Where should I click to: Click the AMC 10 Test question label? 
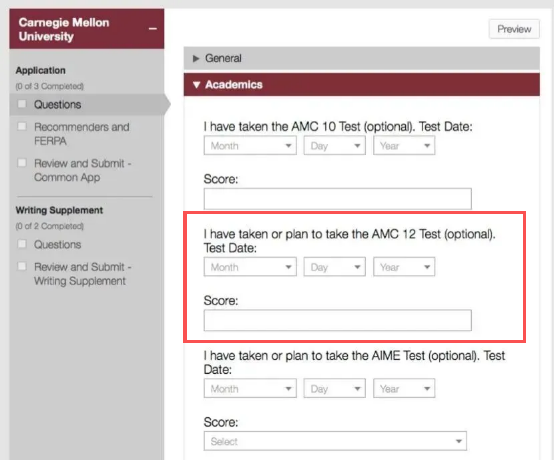coord(338,126)
